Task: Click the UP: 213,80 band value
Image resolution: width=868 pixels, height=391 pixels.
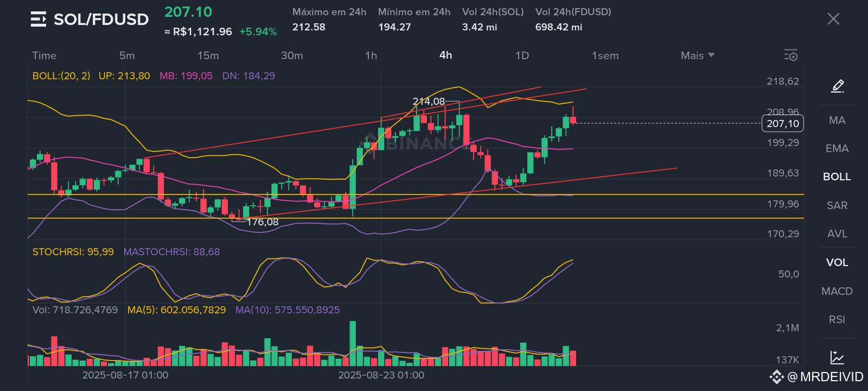Action: (124, 76)
